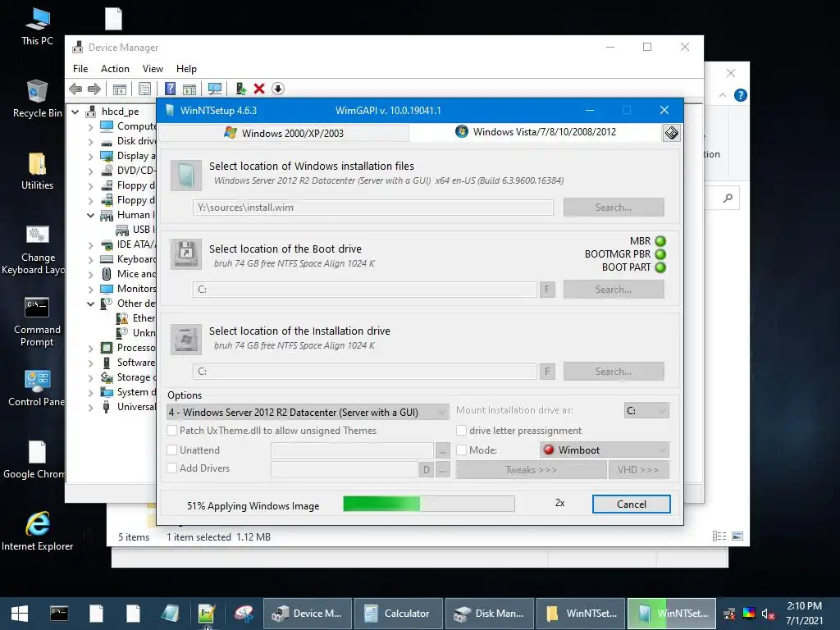The image size is (840, 630).
Task: Collapse the hbcd_pe root node
Action: [x=75, y=112]
